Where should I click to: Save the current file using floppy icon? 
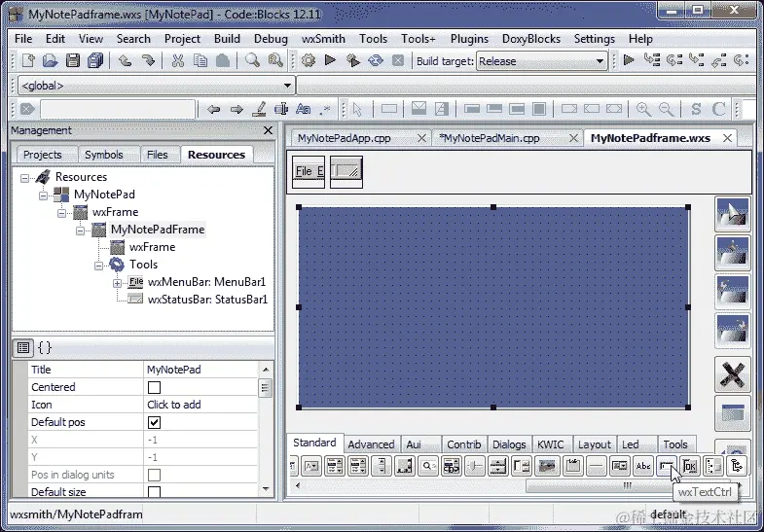click(x=73, y=61)
